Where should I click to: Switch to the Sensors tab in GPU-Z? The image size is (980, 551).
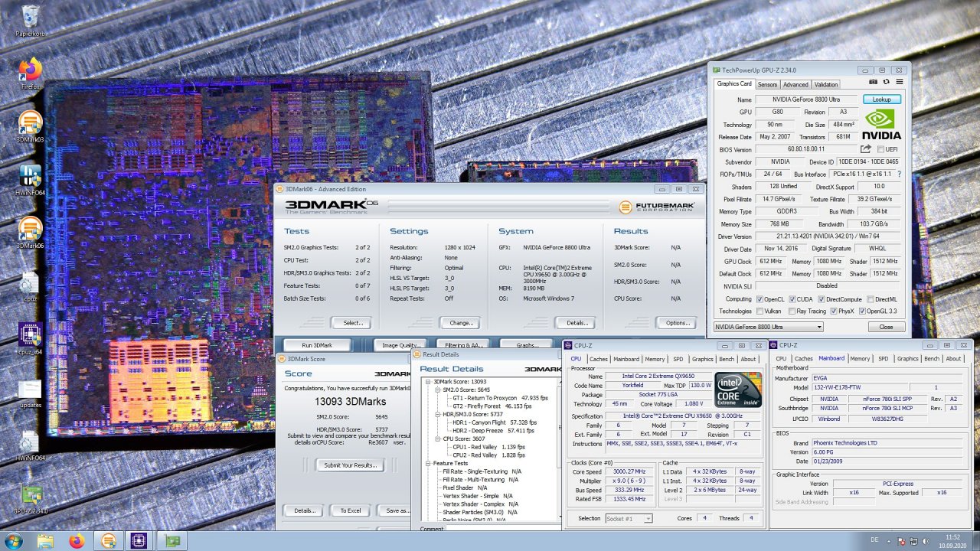click(x=767, y=84)
